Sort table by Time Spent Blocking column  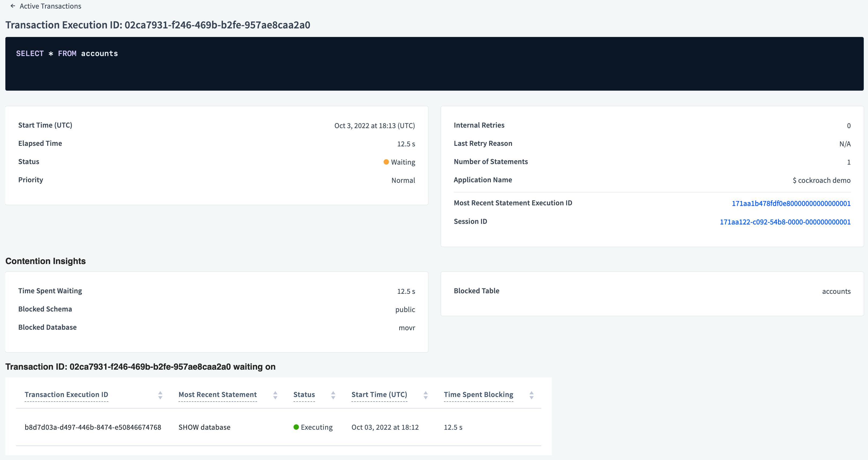[x=532, y=394]
